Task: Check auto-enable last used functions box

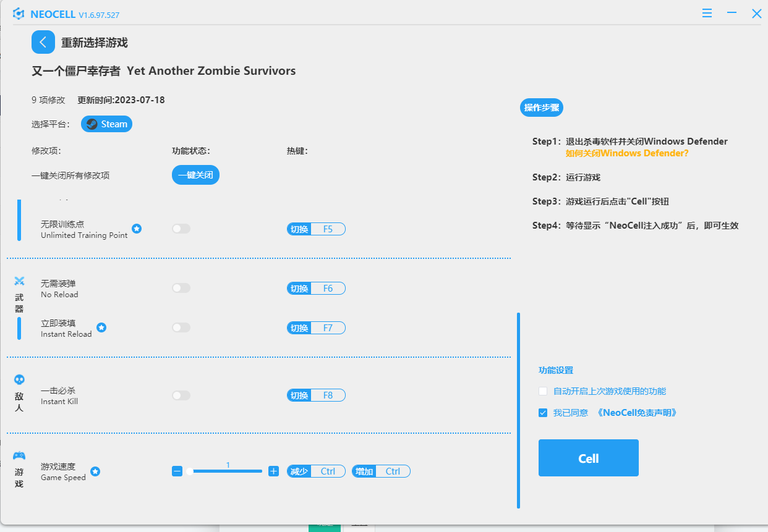Action: (x=543, y=391)
